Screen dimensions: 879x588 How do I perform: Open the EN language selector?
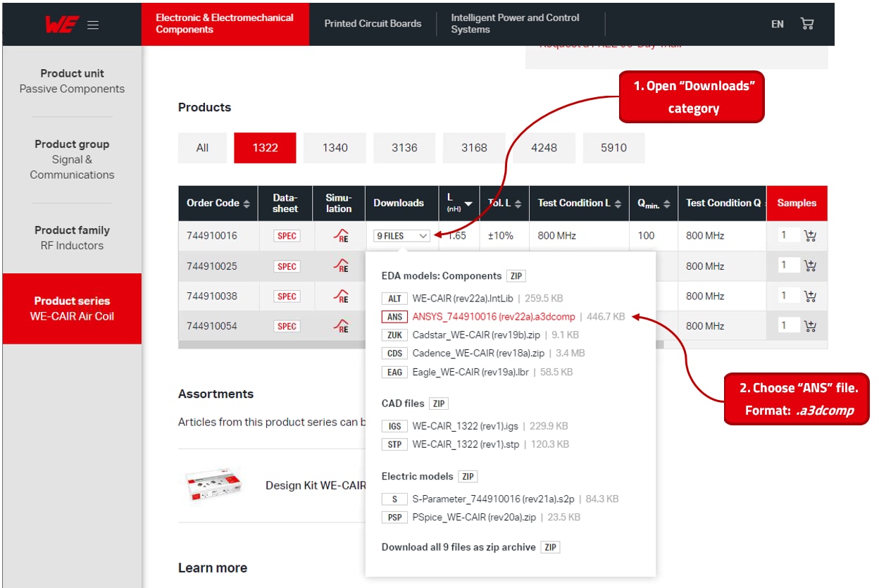[x=777, y=23]
